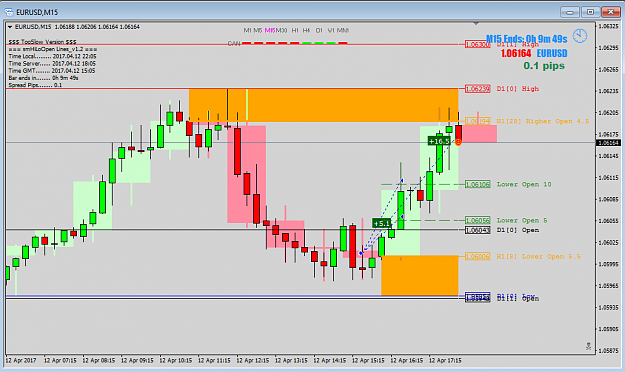Select the 1.06043 price box

pos(478,230)
